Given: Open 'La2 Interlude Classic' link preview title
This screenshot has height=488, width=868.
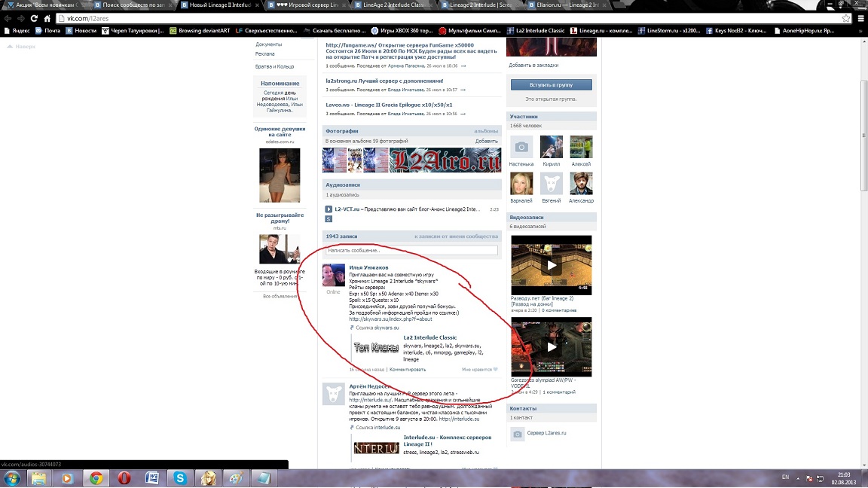Looking at the screenshot, I should click(430, 337).
